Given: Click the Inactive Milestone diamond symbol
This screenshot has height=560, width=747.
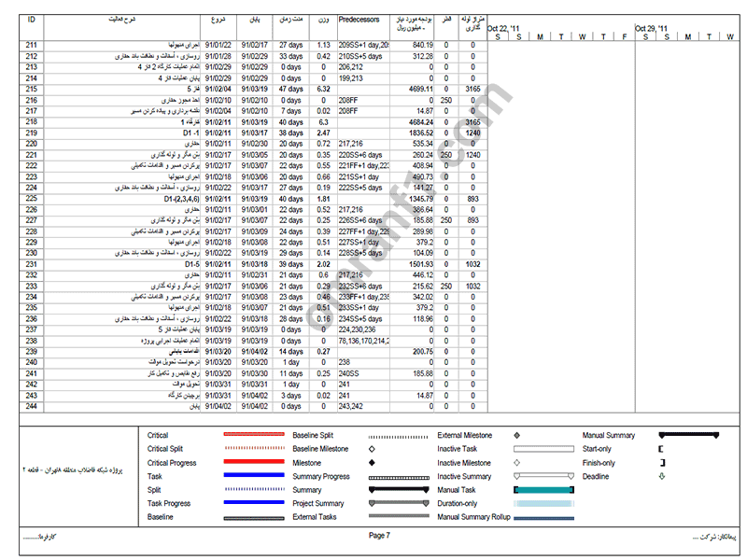Looking at the screenshot, I should click(516, 463).
